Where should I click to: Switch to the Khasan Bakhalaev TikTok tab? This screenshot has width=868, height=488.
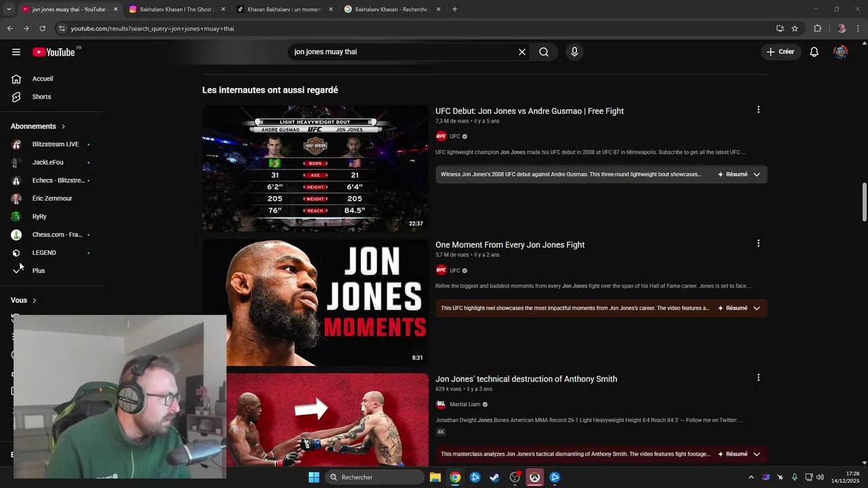pyautogui.click(x=284, y=9)
